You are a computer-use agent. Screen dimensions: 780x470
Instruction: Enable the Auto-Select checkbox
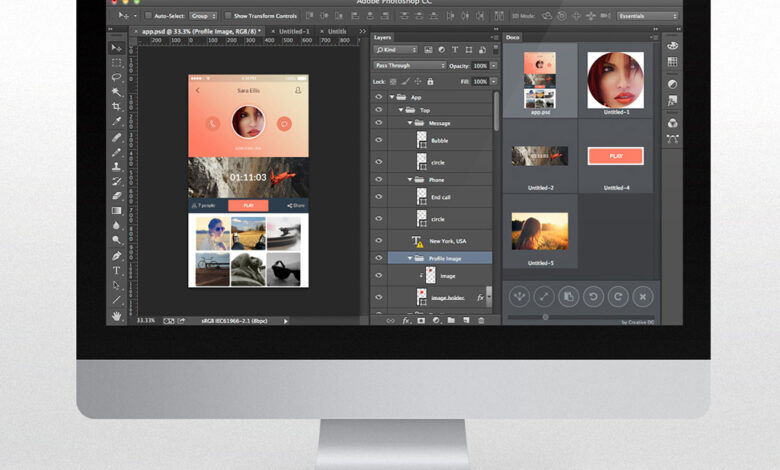point(149,16)
